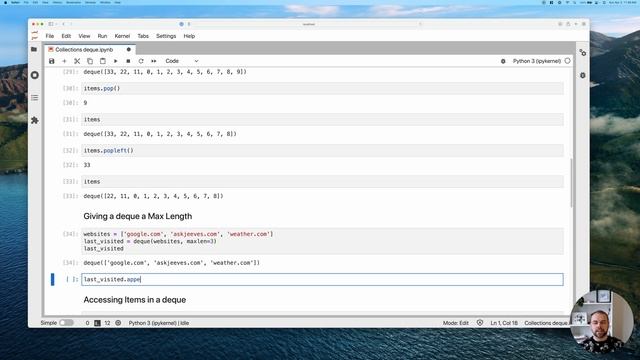Select cell 33 containing items
Viewport: 640px width, 360px height.
click(x=322, y=182)
